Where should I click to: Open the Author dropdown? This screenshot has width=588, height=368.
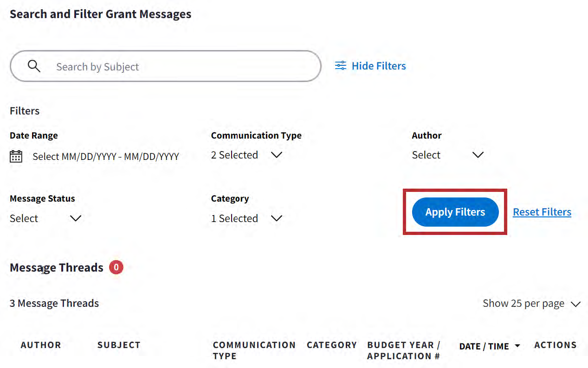coord(448,155)
